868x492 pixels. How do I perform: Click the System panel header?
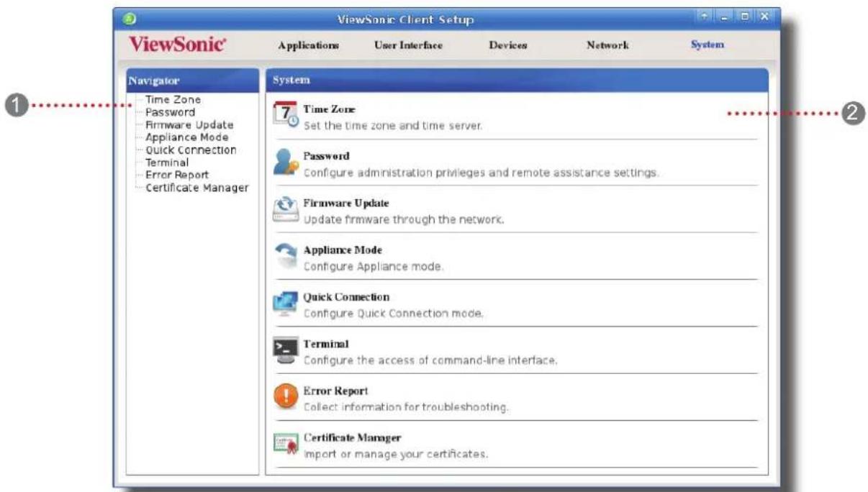[517, 81]
